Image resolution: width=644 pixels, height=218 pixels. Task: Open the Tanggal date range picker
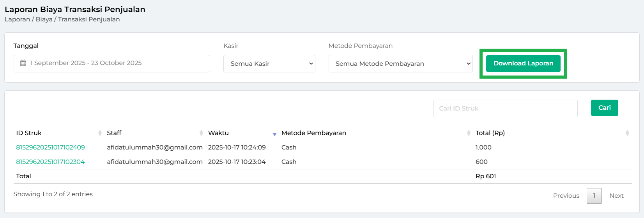coord(117,63)
